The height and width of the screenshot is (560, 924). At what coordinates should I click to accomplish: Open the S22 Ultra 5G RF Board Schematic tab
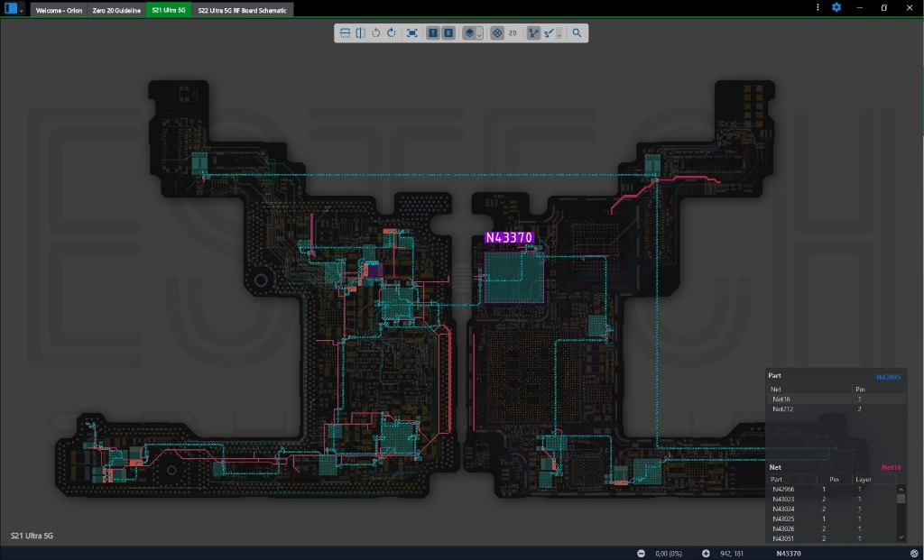point(242,10)
